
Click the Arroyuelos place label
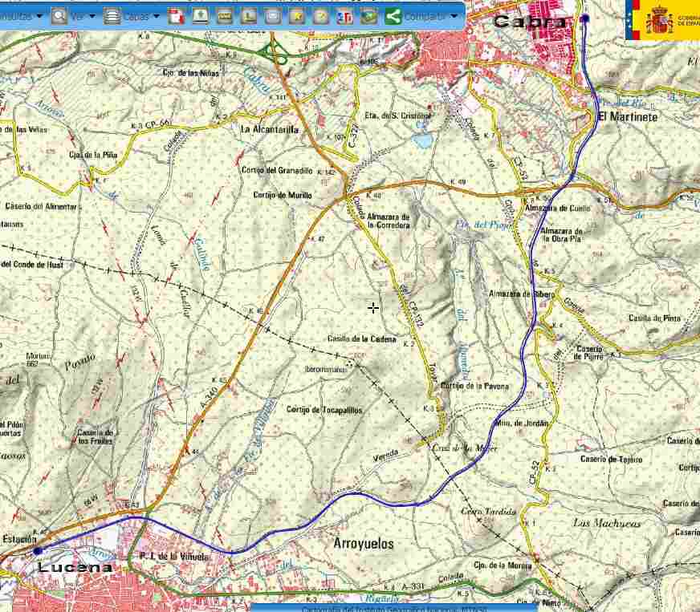click(364, 544)
